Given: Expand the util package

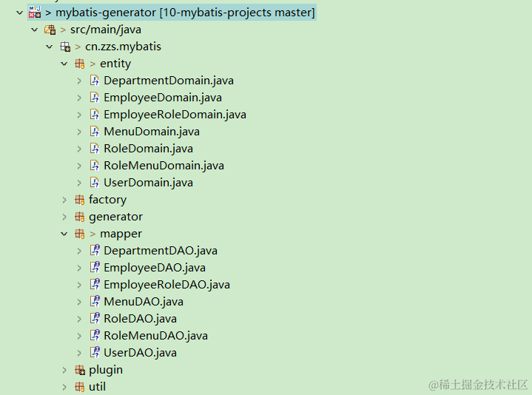Looking at the screenshot, I should pyautogui.click(x=64, y=387).
